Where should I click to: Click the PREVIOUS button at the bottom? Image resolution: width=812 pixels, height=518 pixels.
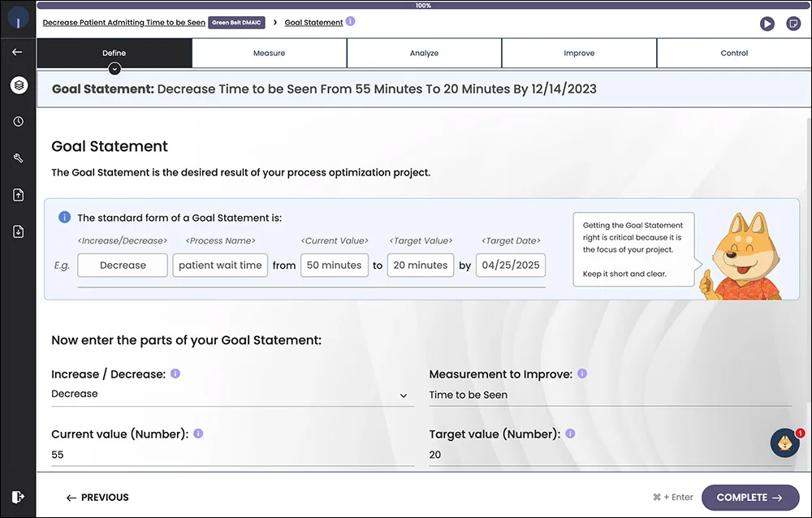[97, 497]
